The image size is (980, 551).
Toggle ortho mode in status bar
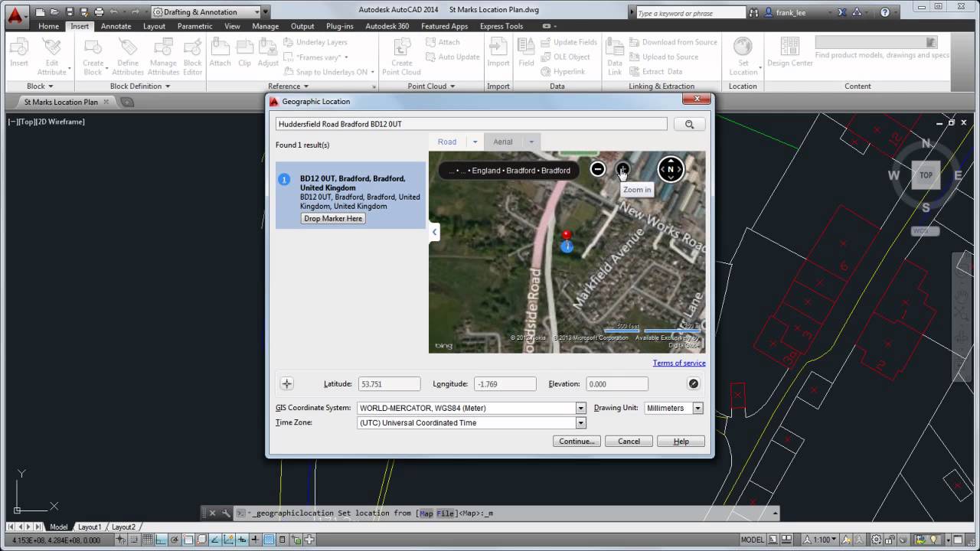161,540
